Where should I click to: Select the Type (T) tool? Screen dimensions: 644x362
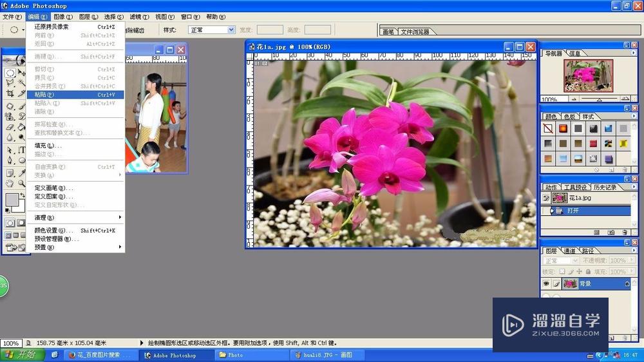tap(22, 150)
